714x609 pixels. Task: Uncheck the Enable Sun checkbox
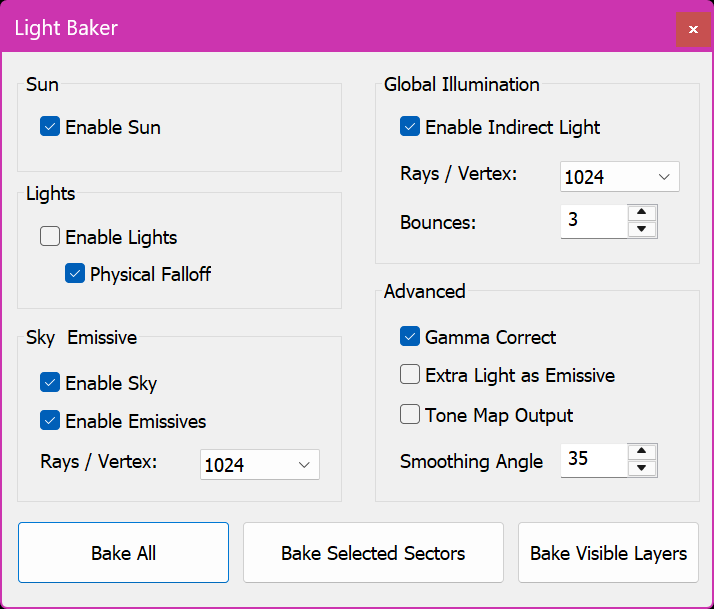pyautogui.click(x=50, y=127)
